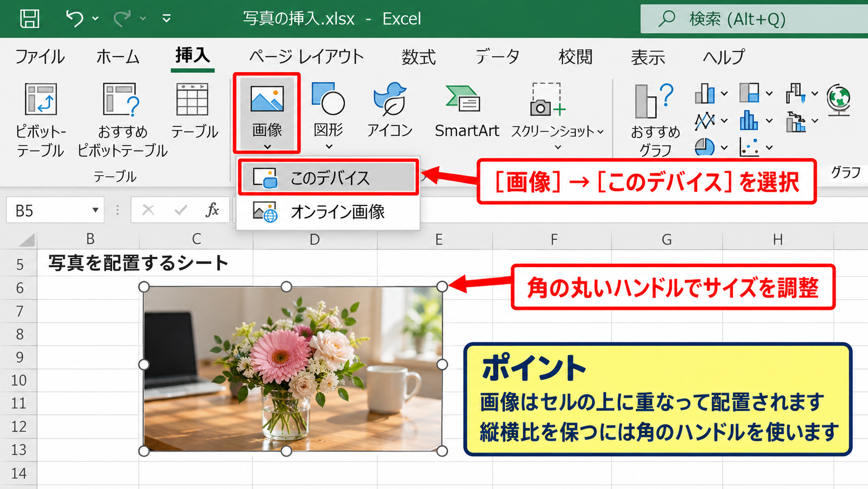Image resolution: width=868 pixels, height=489 pixels.
Task: Click the fx insert function button
Action: [212, 210]
